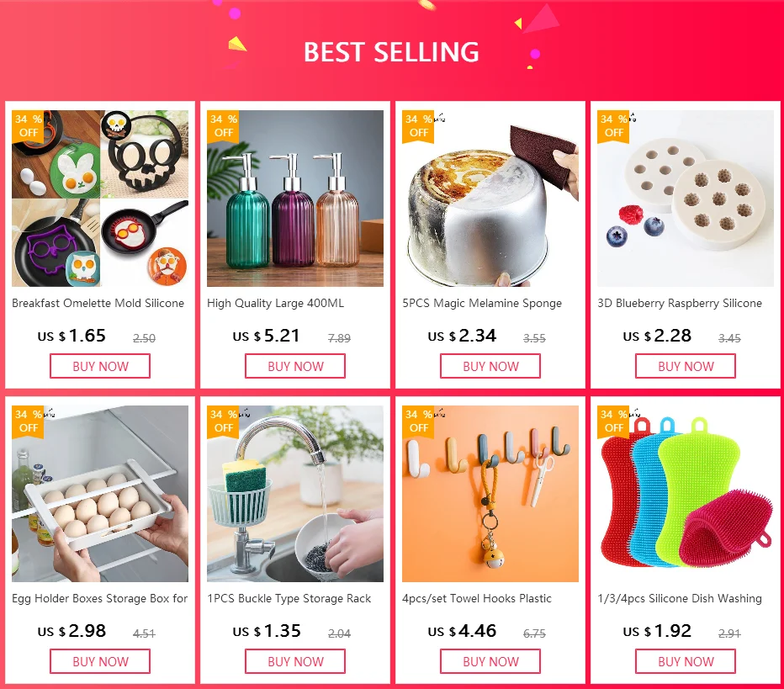This screenshot has width=784, height=689.
Task: Click BUY NOW for 400ML soap dispenser
Action: [295, 366]
